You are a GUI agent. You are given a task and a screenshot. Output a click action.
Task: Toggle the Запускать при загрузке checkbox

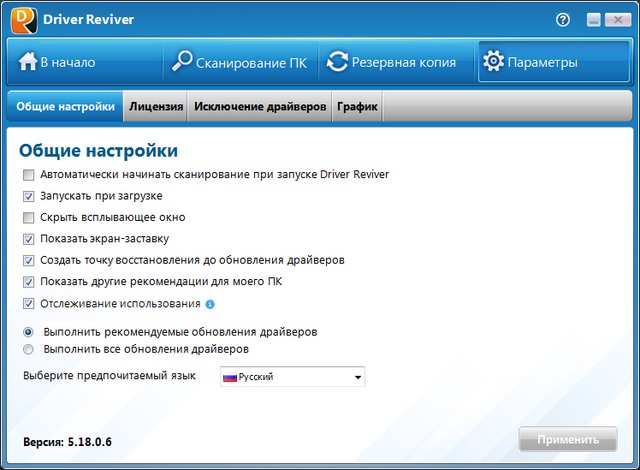point(28,196)
